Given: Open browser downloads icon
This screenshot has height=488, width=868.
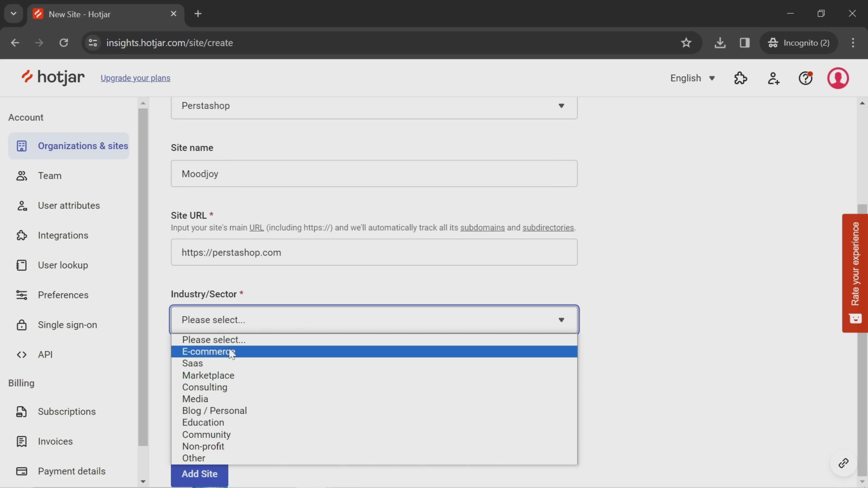Looking at the screenshot, I should point(720,43).
